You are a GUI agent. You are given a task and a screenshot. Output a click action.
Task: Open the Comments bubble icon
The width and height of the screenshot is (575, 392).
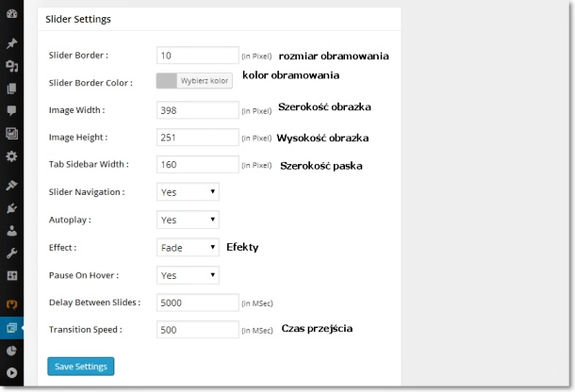coord(11,110)
